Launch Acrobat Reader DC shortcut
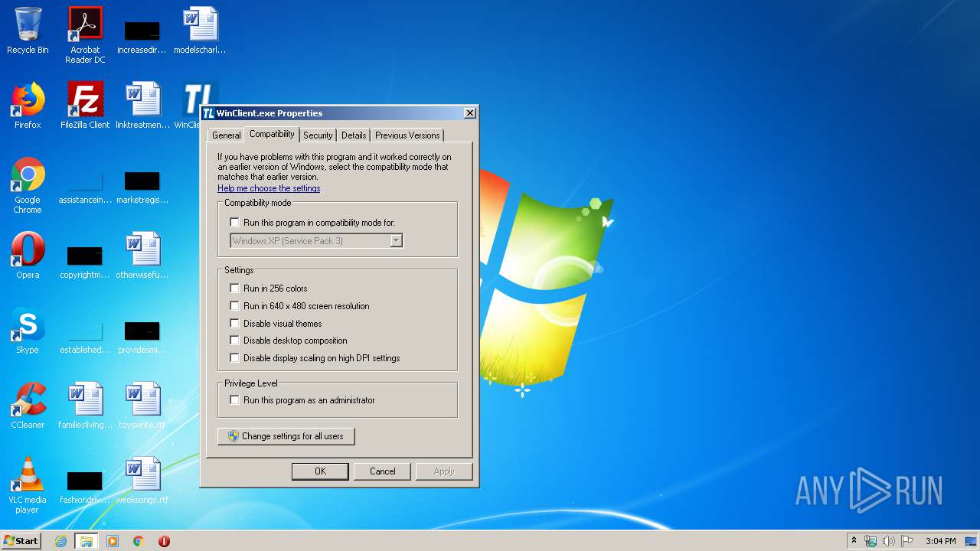The height and width of the screenshot is (551, 980). point(85,34)
